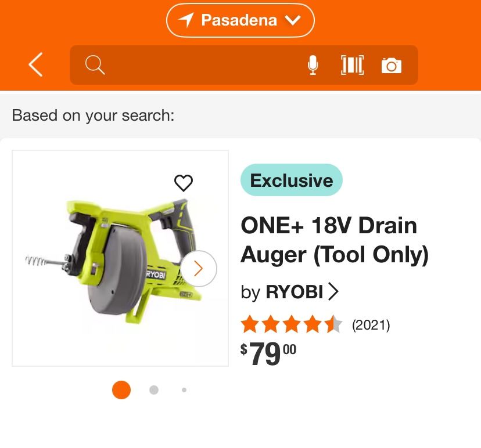Expand the chevron next to Pasadena
Screen dimensions: 481x448
[x=293, y=21]
